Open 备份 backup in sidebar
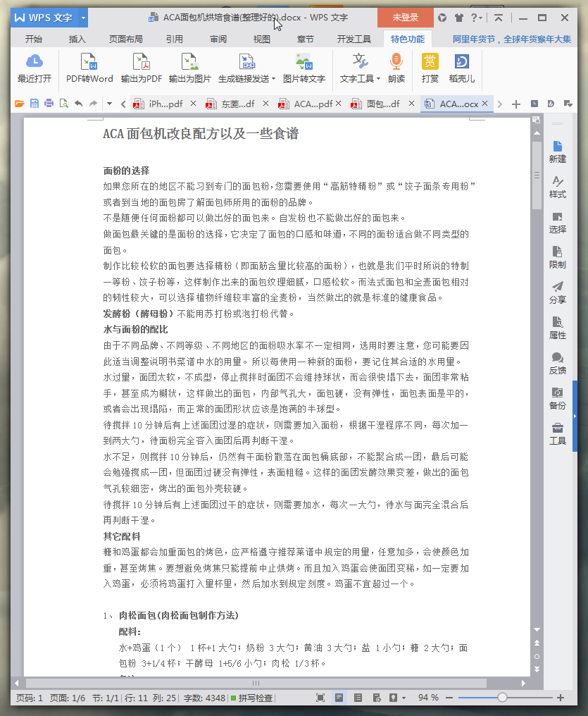Viewport: 588px width, 716px height. 558,398
